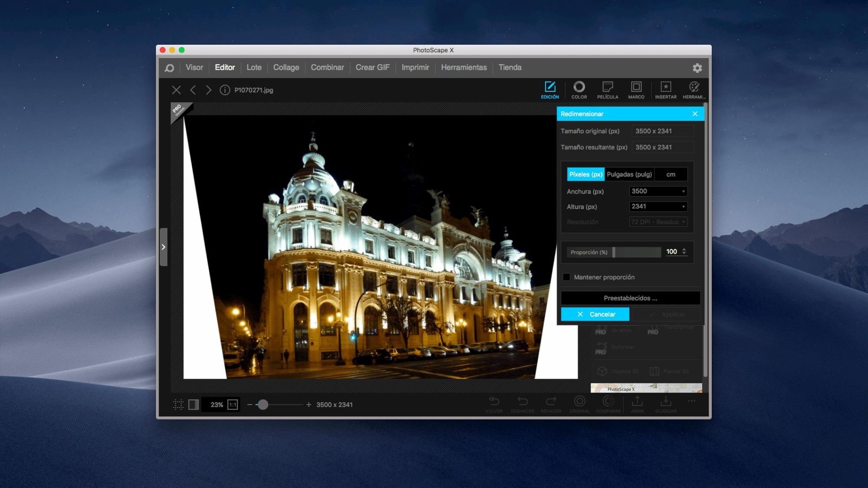The height and width of the screenshot is (488, 868).
Task: Go to the previous photo arrow
Action: tap(193, 90)
